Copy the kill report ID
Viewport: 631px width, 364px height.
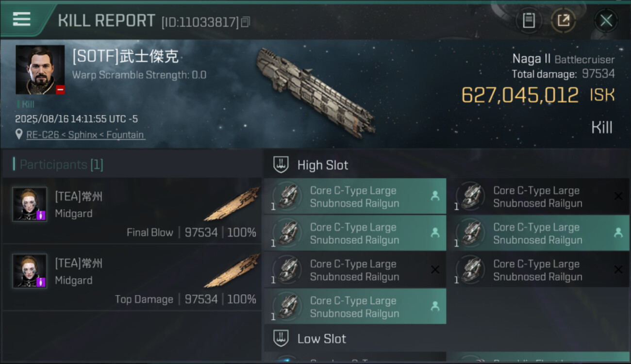tap(246, 22)
